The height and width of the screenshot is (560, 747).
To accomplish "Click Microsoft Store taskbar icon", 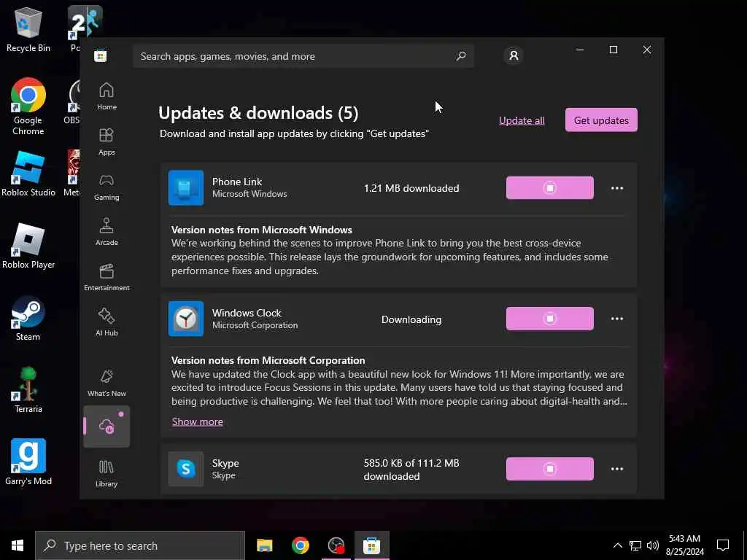I will click(x=371, y=545).
